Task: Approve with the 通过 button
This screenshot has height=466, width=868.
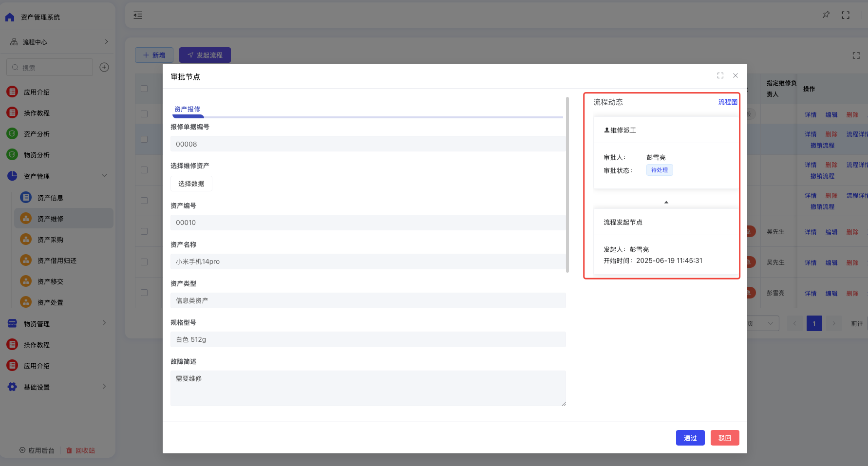Action: click(x=690, y=438)
